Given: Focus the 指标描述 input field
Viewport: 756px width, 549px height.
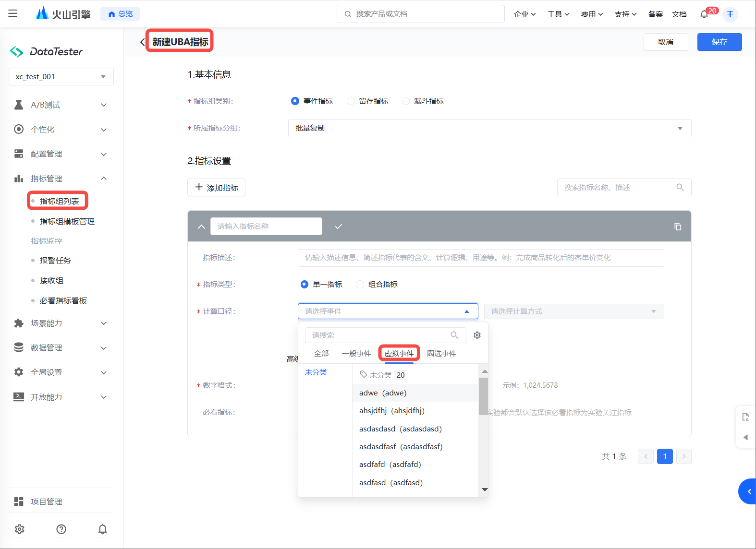Looking at the screenshot, I should [481, 258].
